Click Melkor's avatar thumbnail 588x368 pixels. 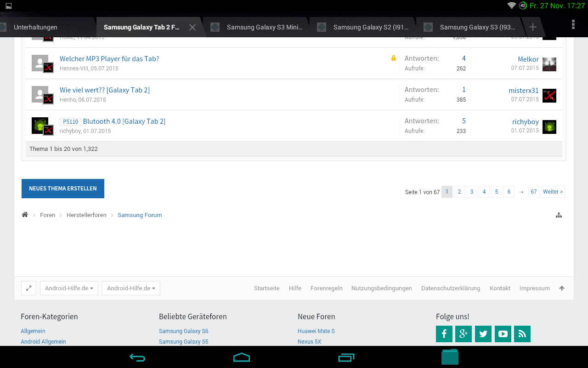pos(549,64)
